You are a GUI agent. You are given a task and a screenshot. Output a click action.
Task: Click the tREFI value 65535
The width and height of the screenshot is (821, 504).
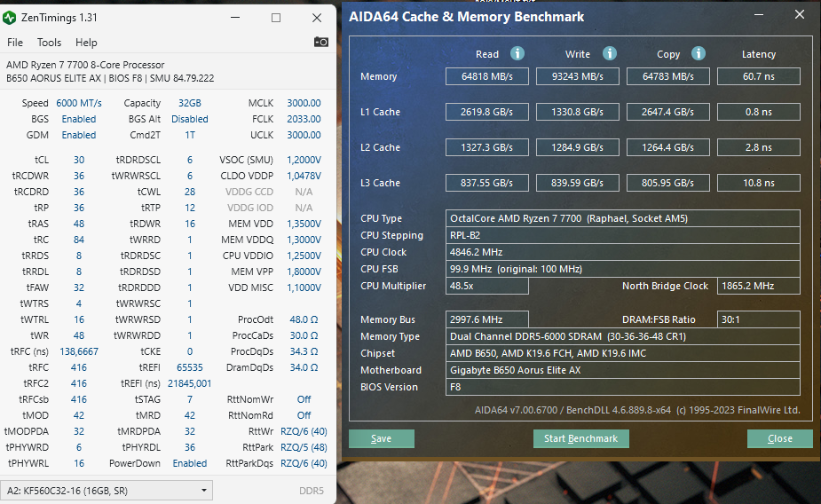190,367
